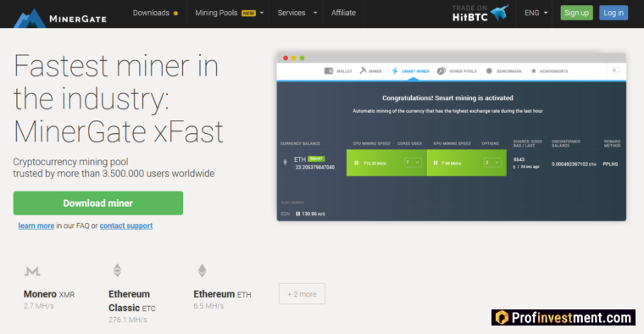The height and width of the screenshot is (334, 644).
Task: Show the + 2 more currencies
Action: (302, 294)
